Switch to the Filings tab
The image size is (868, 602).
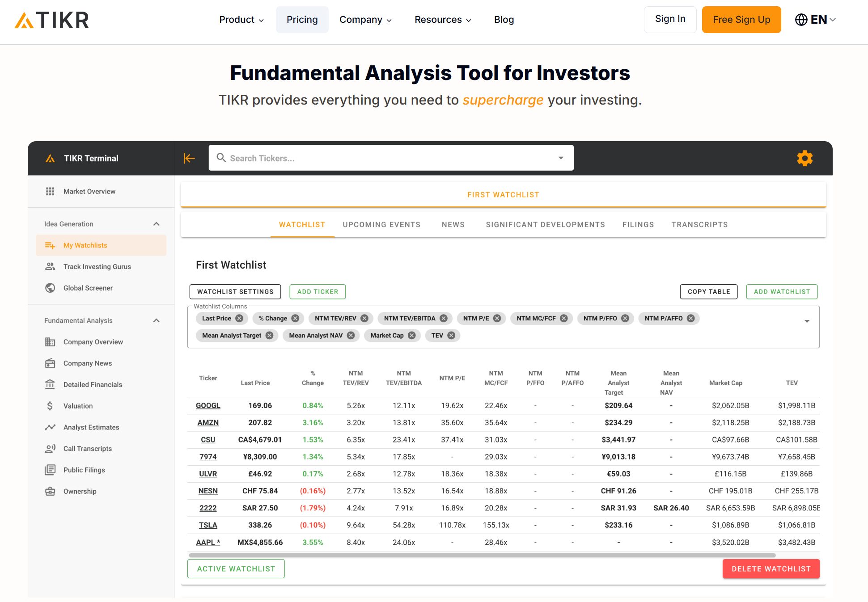(x=638, y=225)
